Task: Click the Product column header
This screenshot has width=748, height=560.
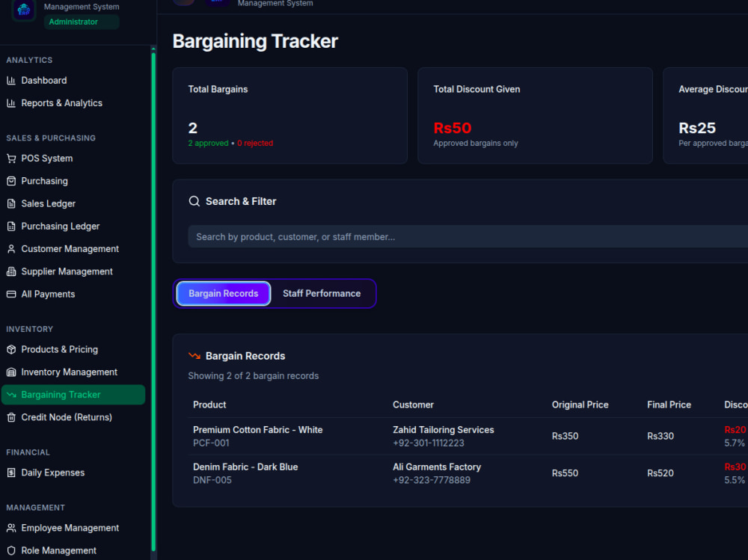Action: point(209,404)
